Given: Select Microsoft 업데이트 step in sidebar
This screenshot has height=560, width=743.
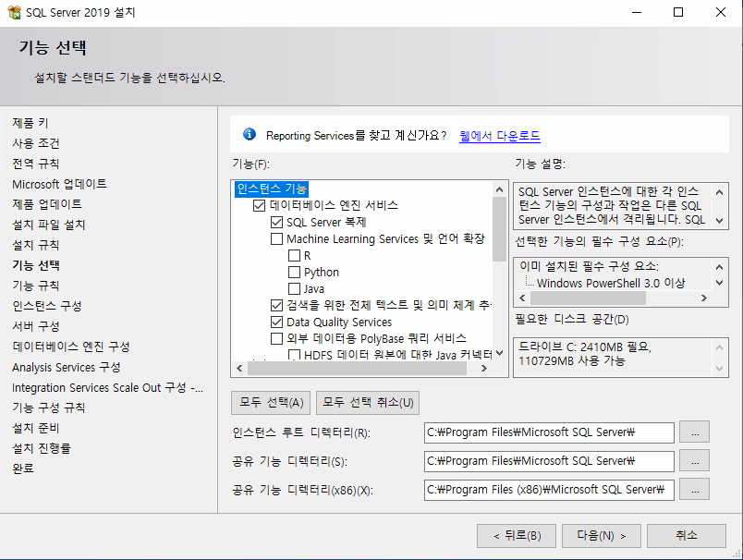Looking at the screenshot, I should pos(60,184).
